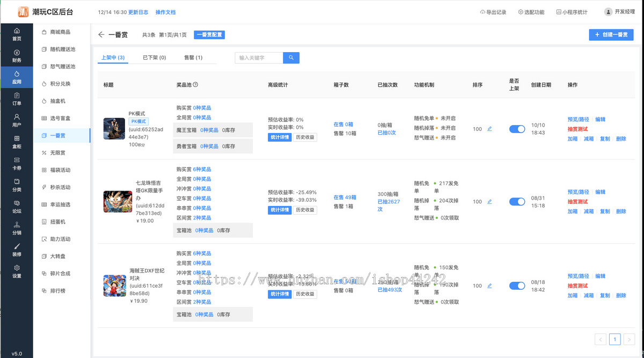644x358 pixels.
Task: Open the 装修 decoration sidebar icon
Action: (17, 246)
